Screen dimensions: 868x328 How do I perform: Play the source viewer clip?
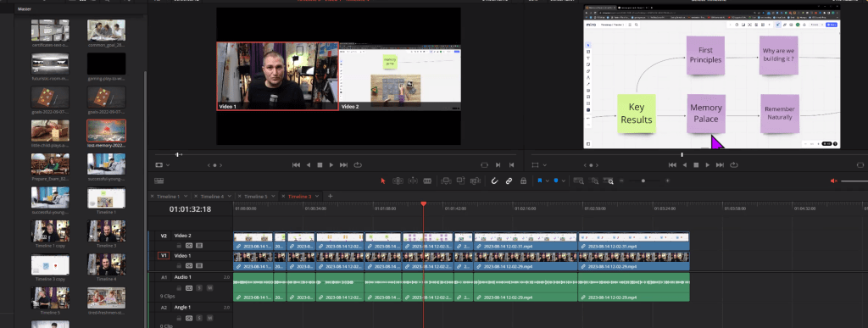point(331,164)
